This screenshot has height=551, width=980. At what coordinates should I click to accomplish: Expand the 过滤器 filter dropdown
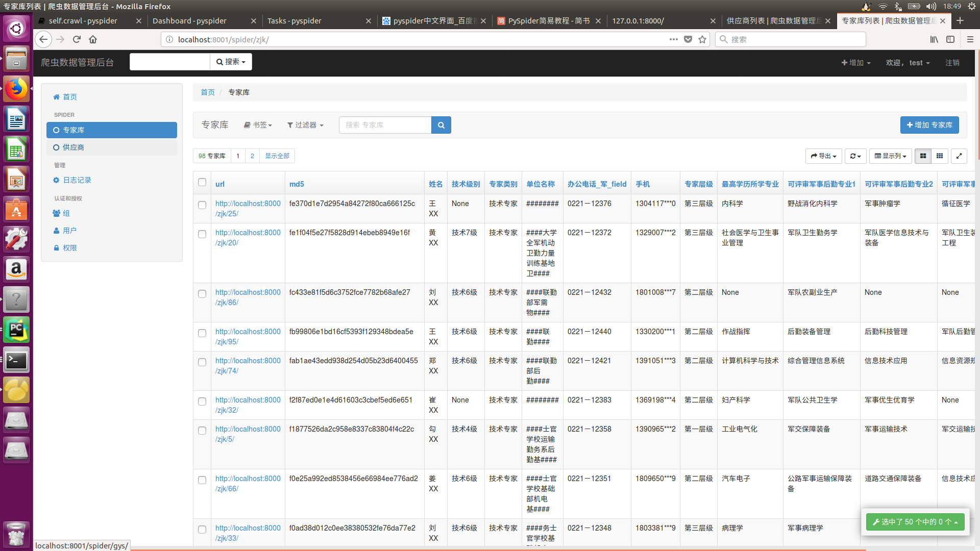[x=305, y=125]
